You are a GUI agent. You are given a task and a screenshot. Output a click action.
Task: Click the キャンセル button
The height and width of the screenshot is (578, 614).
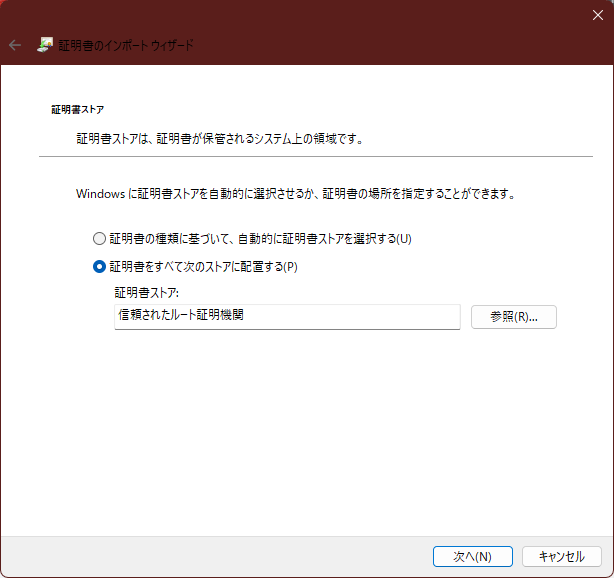pyautogui.click(x=562, y=556)
